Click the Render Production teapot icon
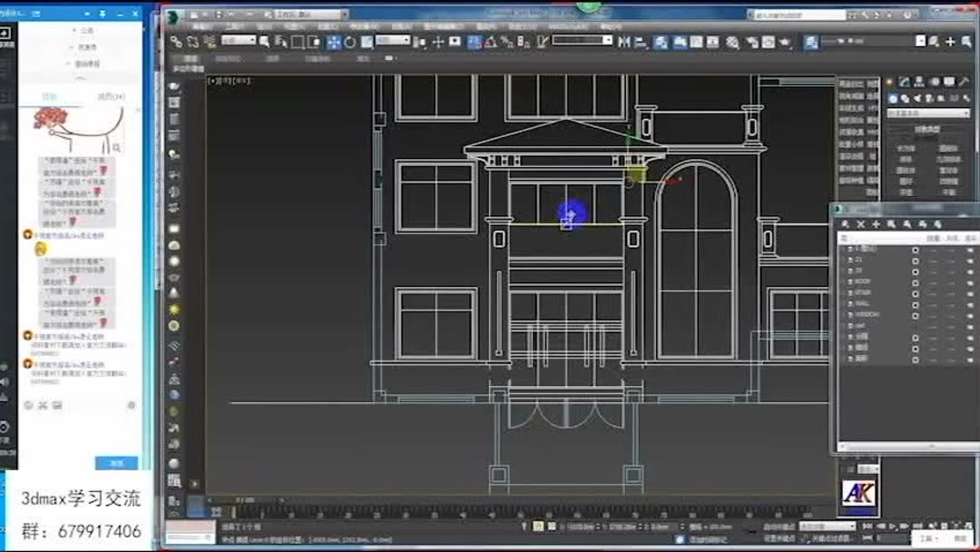Viewport: 980px width, 552px height. tap(965, 42)
